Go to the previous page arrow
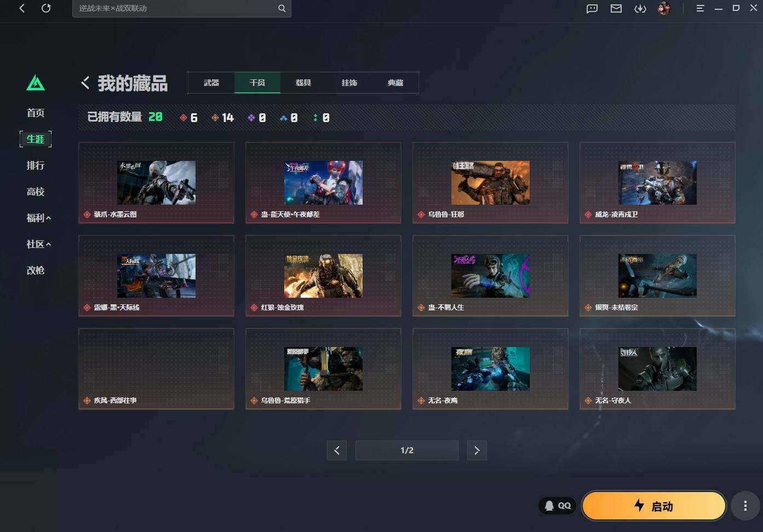Screen dimensions: 763x532 click(337, 450)
